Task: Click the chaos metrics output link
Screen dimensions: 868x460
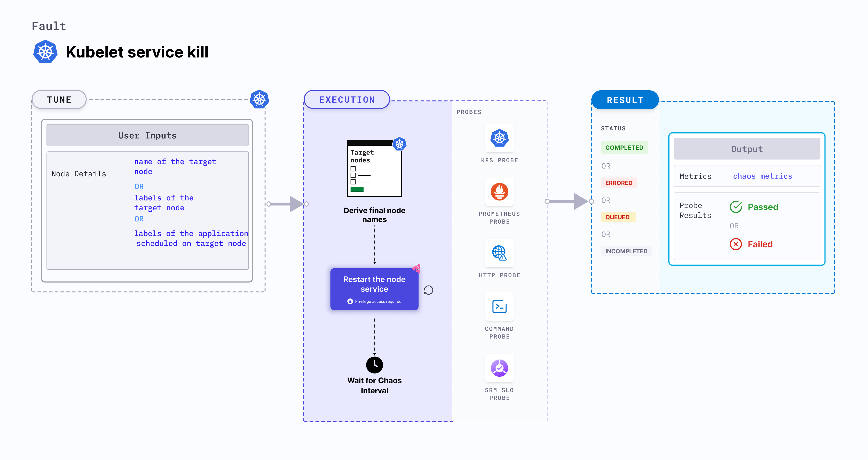Action: pyautogui.click(x=762, y=176)
